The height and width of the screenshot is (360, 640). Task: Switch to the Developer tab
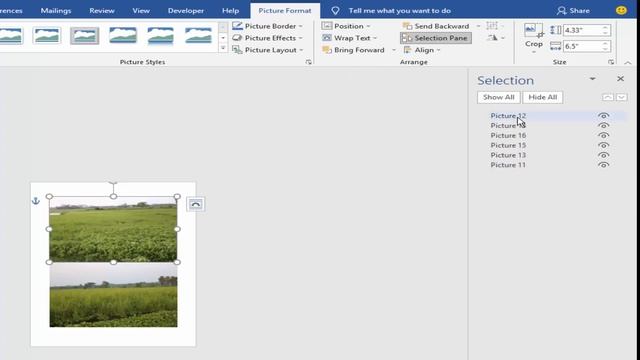click(x=186, y=11)
